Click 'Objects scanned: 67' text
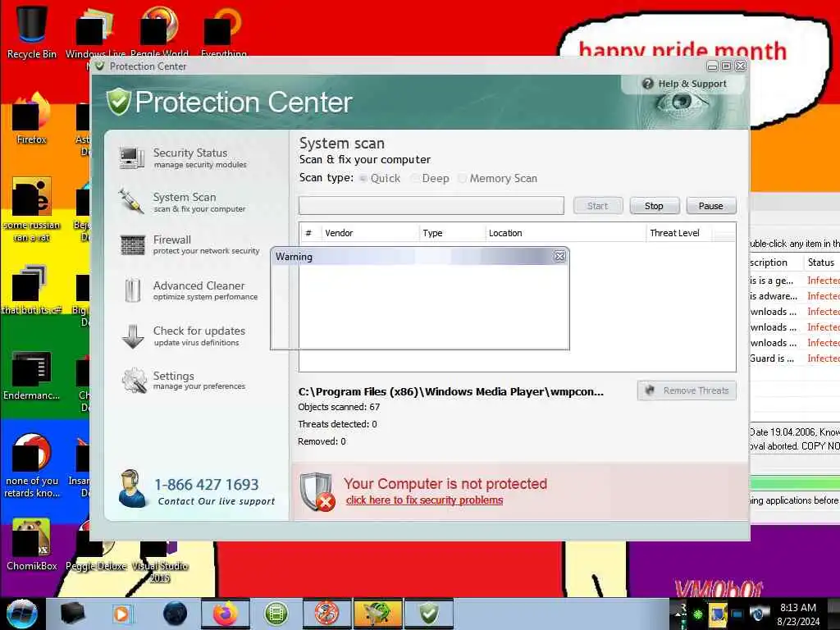Screen dimensions: 840x630 tap(339, 407)
